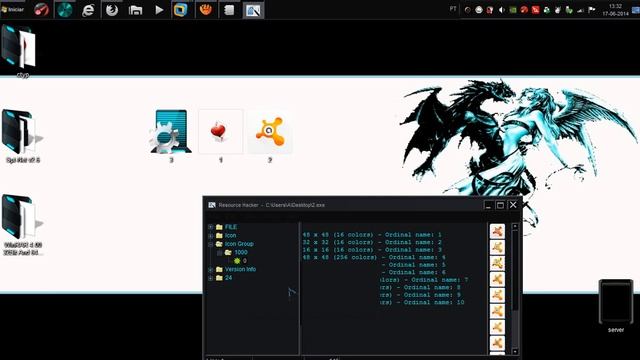Open the yellow-framed blue square taskbar icon

pyautogui.click(x=180, y=10)
